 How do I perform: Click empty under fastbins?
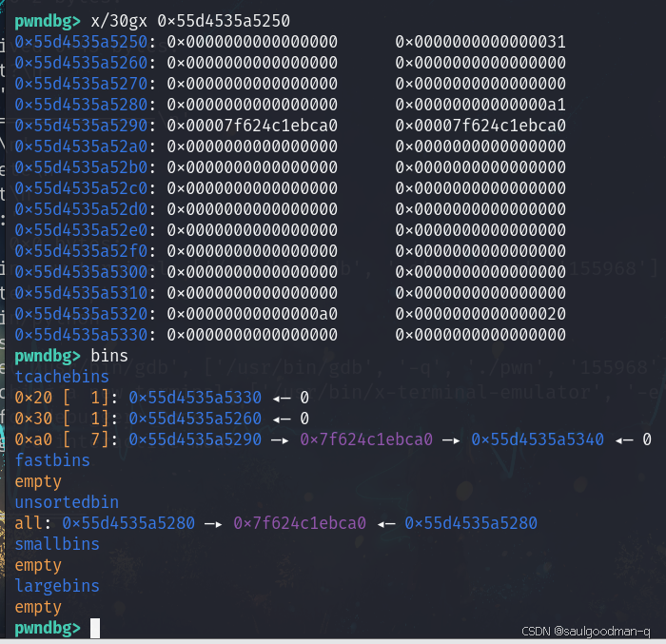pos(38,481)
